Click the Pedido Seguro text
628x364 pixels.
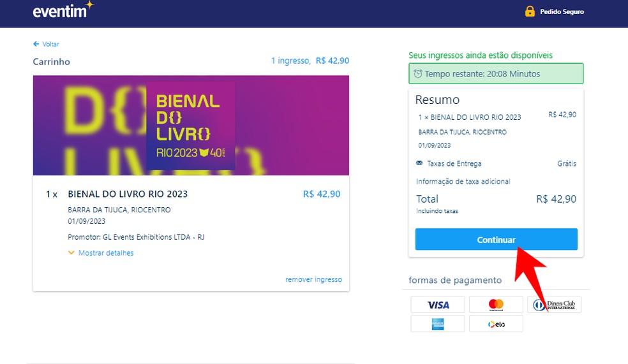click(x=562, y=11)
